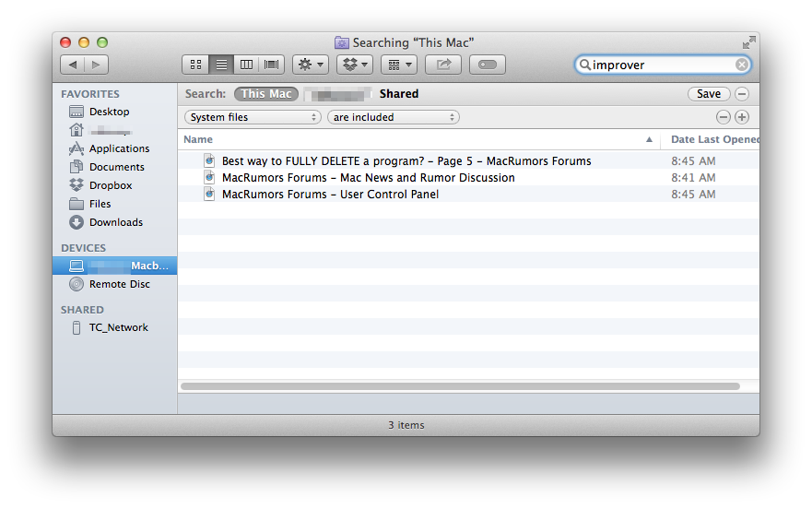812x509 pixels.
Task: Click the Edit Tags toggle button
Action: (488, 65)
